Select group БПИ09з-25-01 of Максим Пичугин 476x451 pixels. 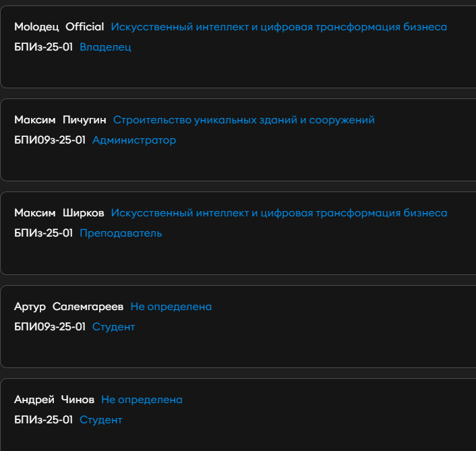click(x=50, y=140)
